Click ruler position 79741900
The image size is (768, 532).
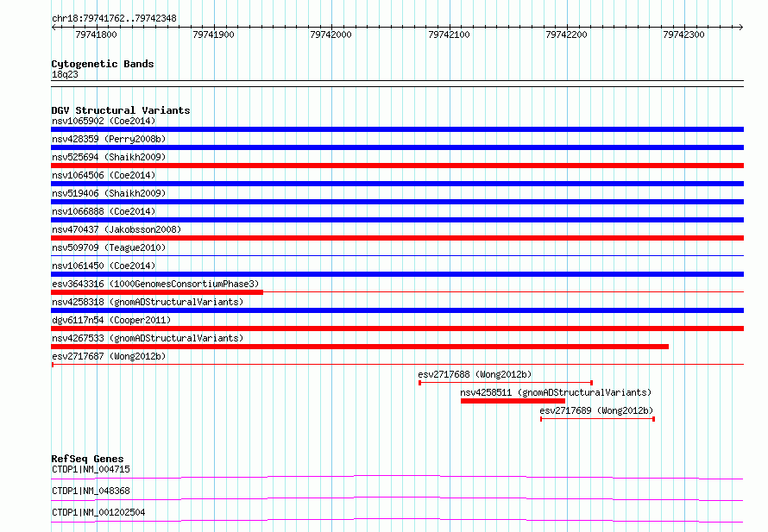coord(213,34)
